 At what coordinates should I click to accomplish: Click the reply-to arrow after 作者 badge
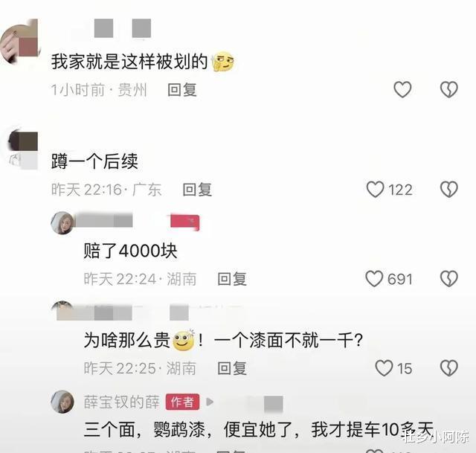tap(210, 402)
